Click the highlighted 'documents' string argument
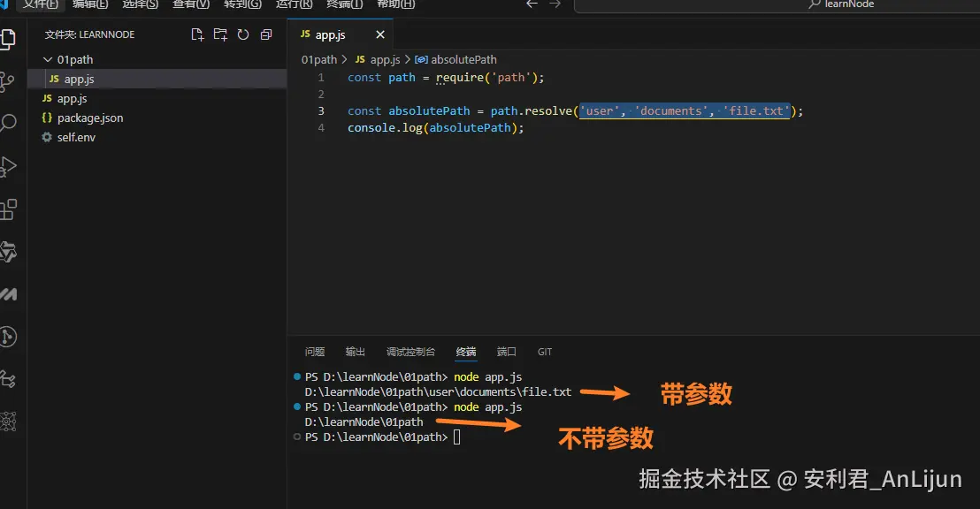 coord(671,111)
